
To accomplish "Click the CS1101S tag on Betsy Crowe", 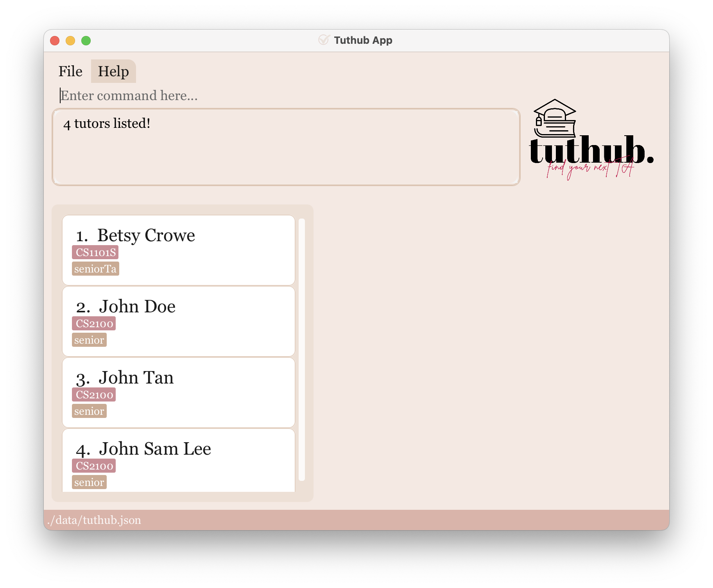I will point(95,253).
